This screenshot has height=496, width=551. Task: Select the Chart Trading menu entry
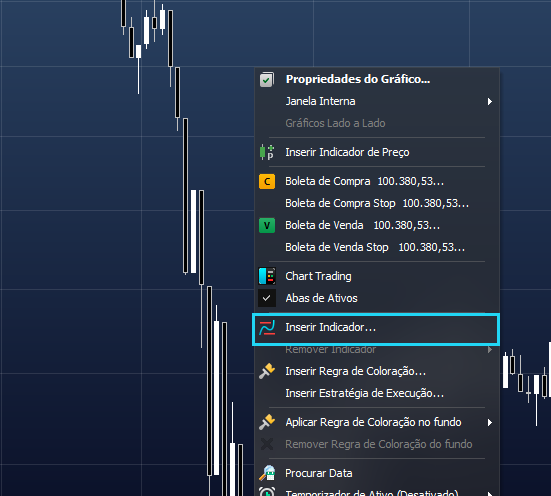click(x=377, y=276)
